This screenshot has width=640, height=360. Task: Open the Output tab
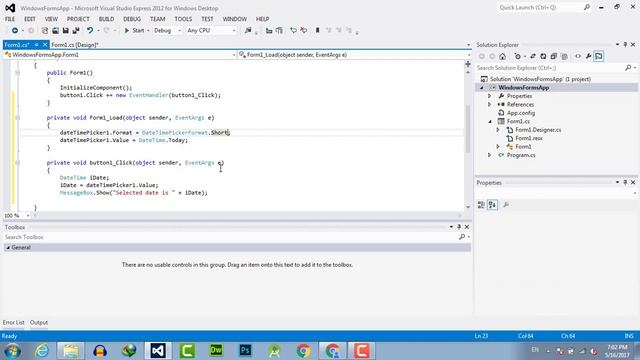[39, 322]
